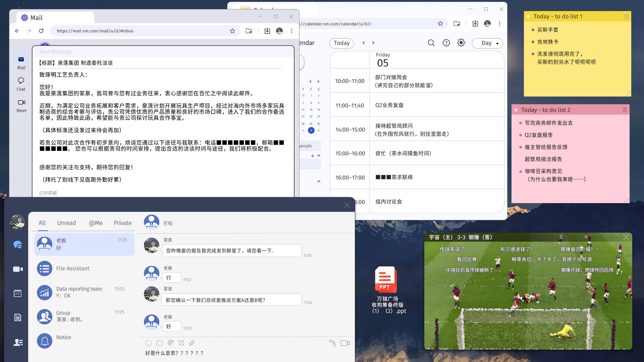Open the mention @ icon in chat toolbar
The image size is (644, 362).
pyautogui.click(x=170, y=343)
